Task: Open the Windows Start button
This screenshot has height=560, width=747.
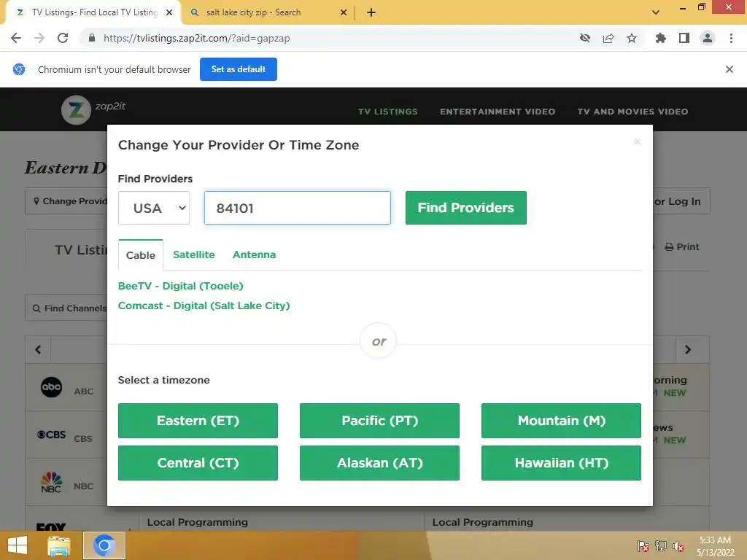Action: click(x=18, y=545)
